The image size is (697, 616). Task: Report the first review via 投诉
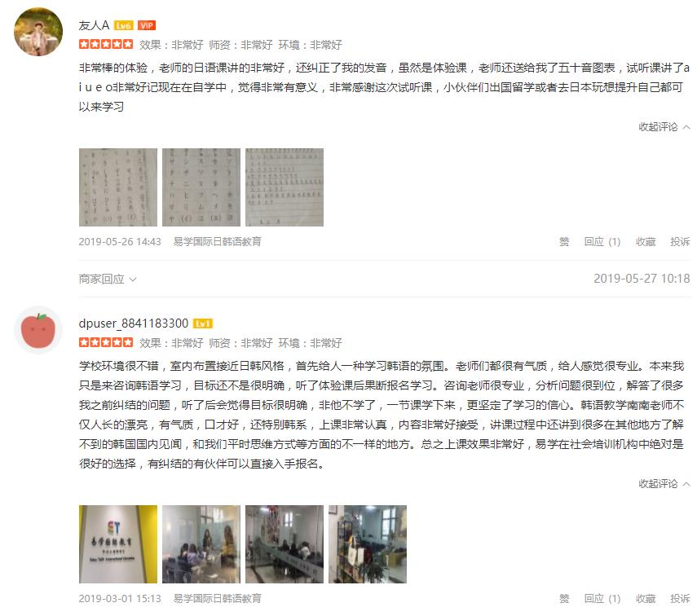click(680, 242)
